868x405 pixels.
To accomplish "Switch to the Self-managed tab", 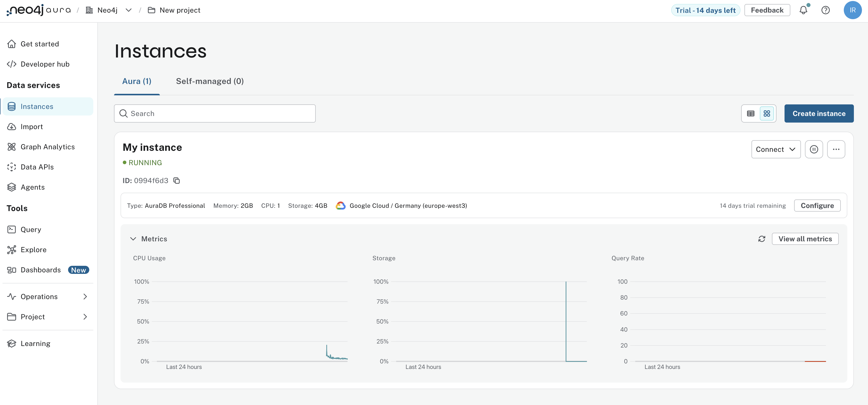I will coord(210,81).
